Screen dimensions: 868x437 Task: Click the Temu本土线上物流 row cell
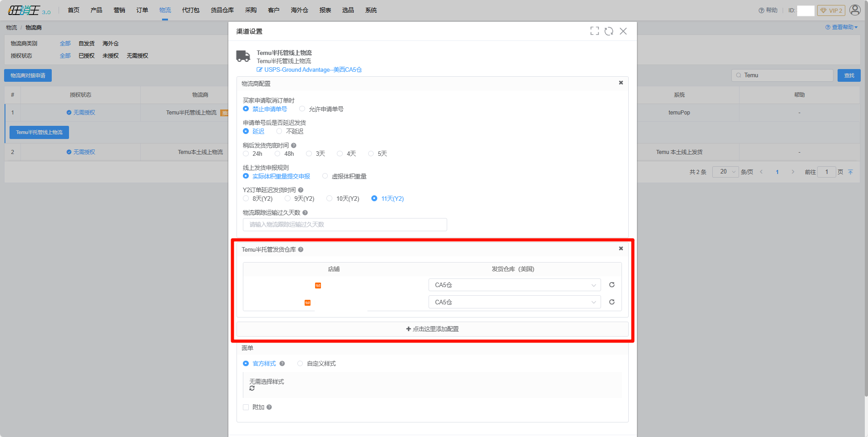(x=200, y=152)
